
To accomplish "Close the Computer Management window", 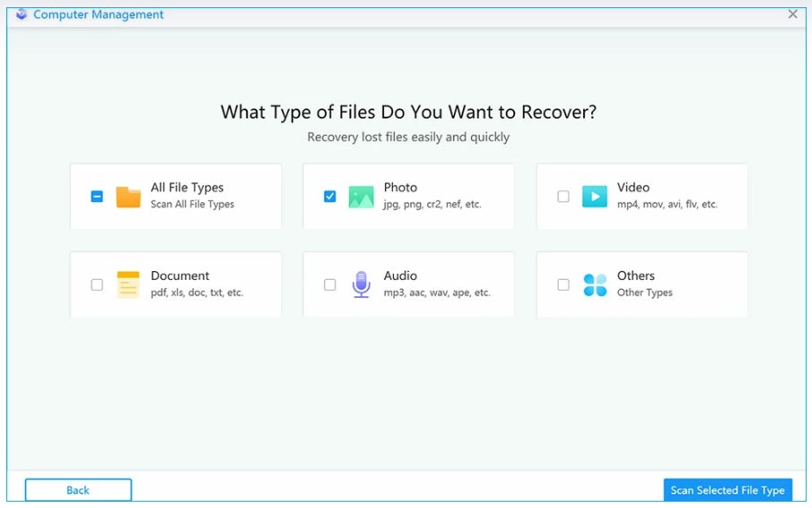I will pyautogui.click(x=792, y=14).
